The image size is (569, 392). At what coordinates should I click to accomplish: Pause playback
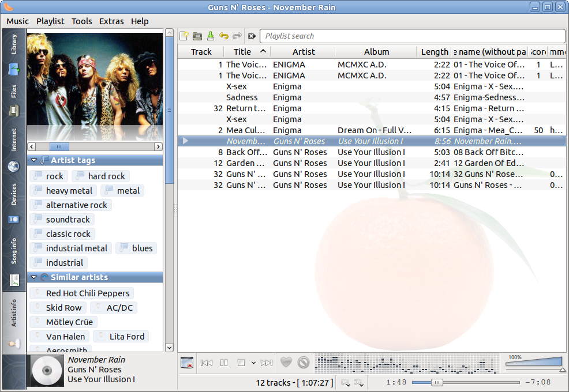coord(224,363)
